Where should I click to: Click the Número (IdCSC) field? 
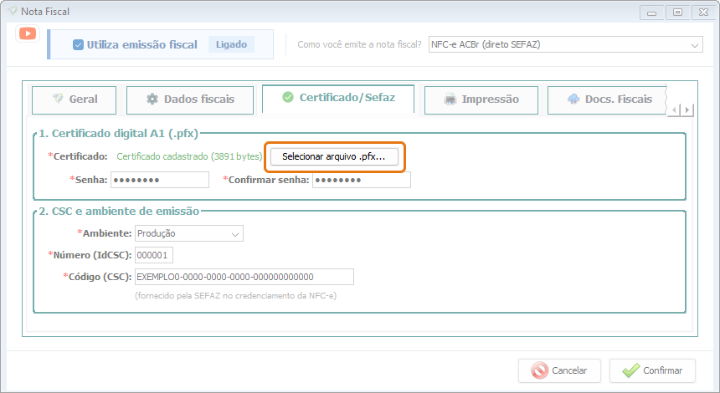click(154, 255)
